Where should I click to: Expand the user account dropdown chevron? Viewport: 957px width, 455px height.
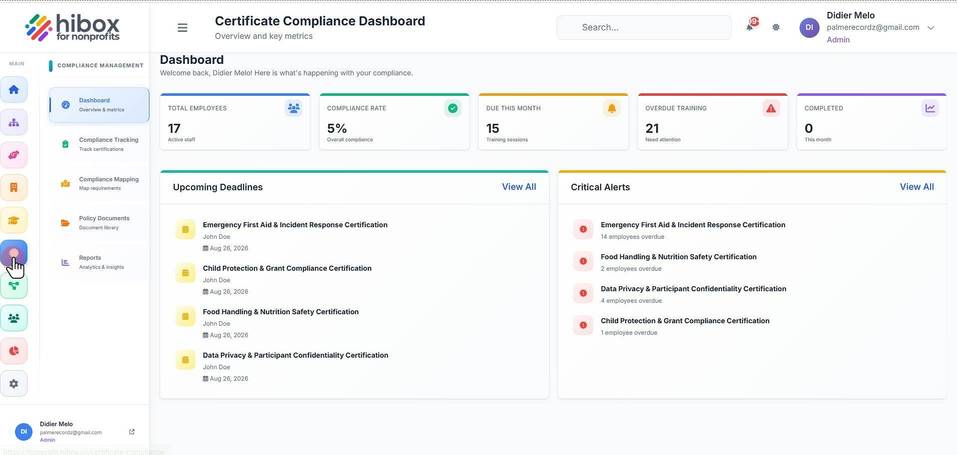[930, 27]
